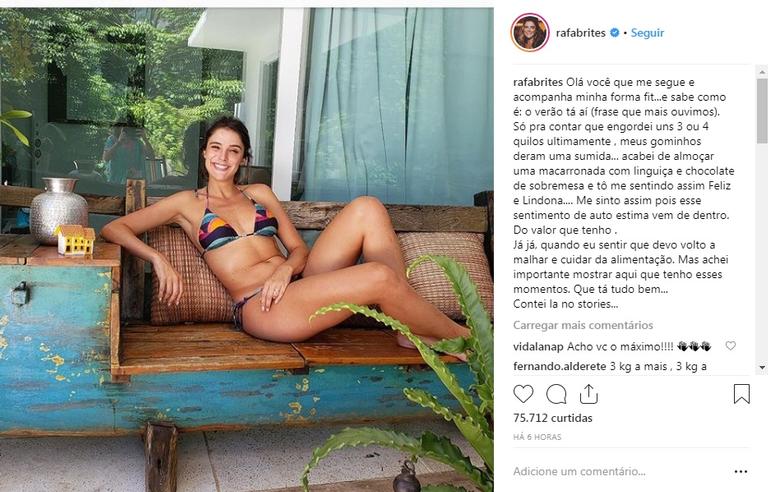
Task: Like vidalanap's comment with small heart
Action: tap(730, 345)
